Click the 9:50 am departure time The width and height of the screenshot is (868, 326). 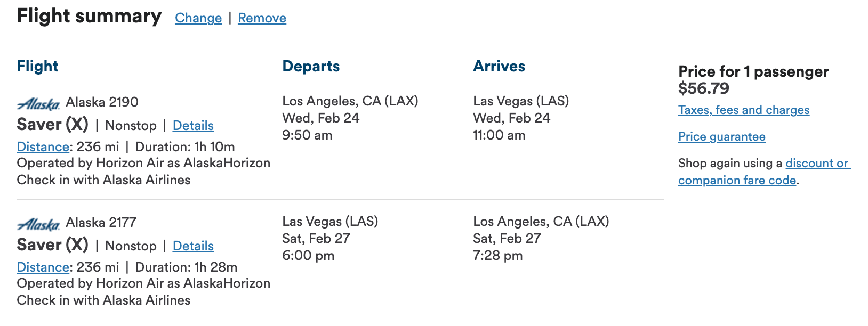307,135
